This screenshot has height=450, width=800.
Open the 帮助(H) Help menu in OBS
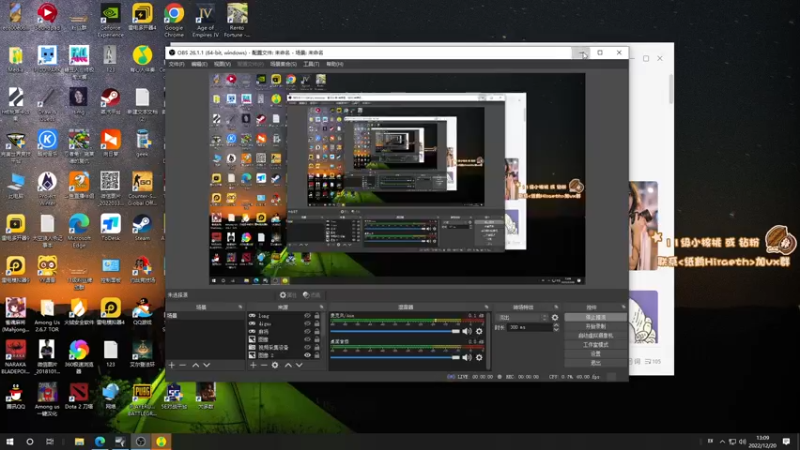335,64
